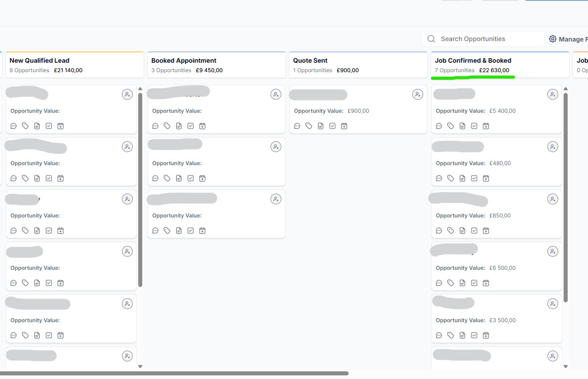Click the Job Confirmed & Booked column header
This screenshot has width=588, height=379.
coord(473,60)
